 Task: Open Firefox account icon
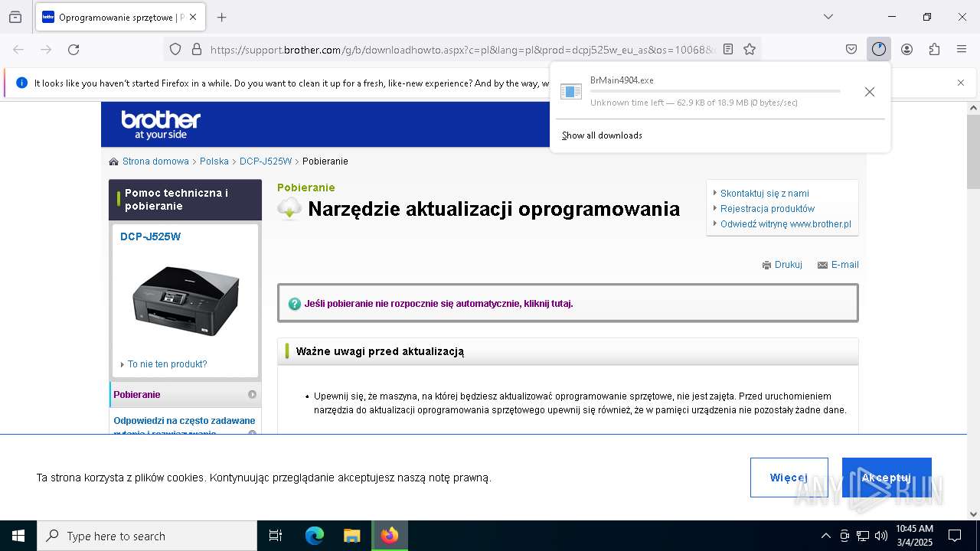(x=906, y=49)
